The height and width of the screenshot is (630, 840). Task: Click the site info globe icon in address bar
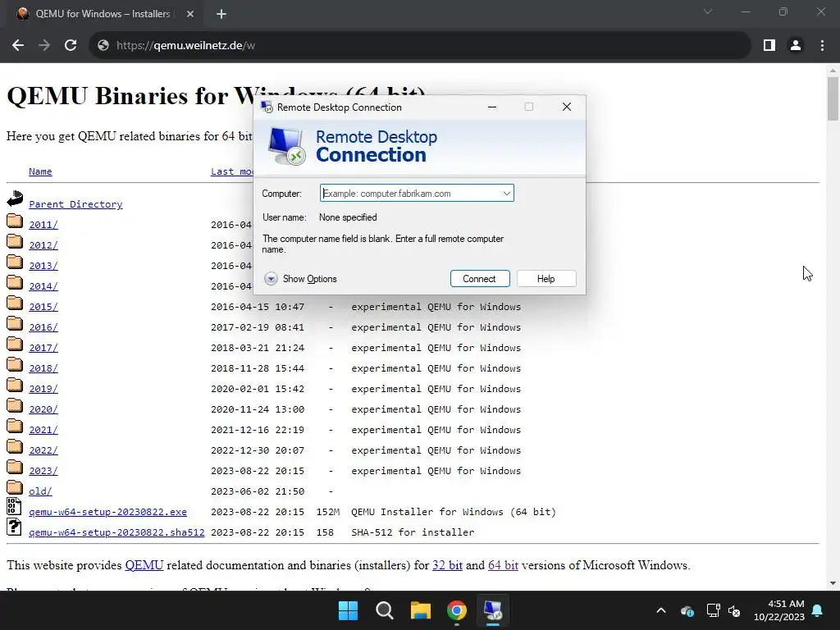point(103,46)
